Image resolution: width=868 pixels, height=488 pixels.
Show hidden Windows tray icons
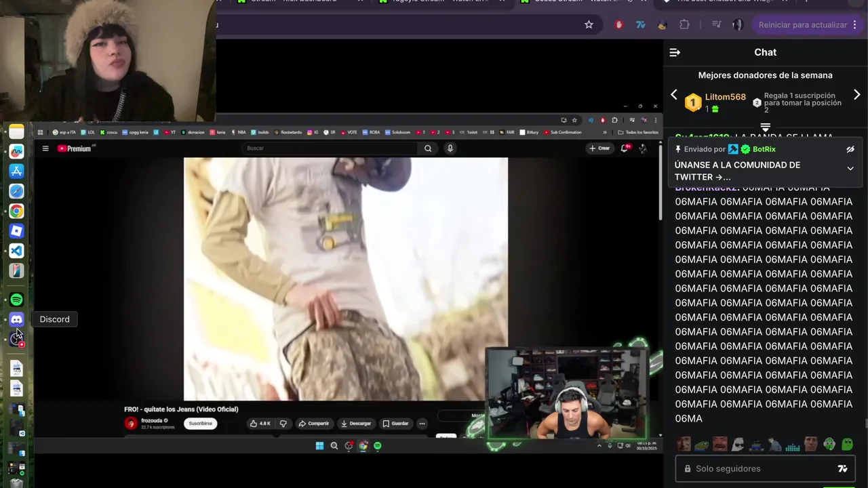click(599, 445)
